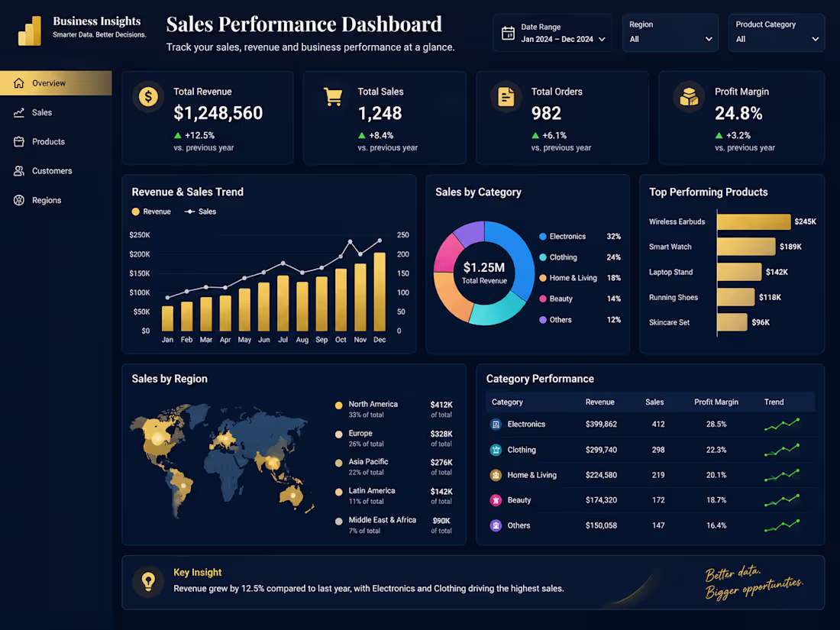The height and width of the screenshot is (630, 840).
Task: Click the Running Shoes $118K bar
Action: tap(735, 297)
